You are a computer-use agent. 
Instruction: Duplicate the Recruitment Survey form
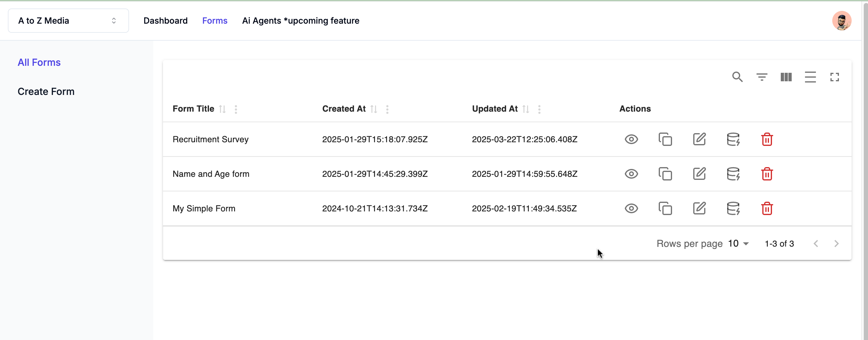(x=665, y=139)
